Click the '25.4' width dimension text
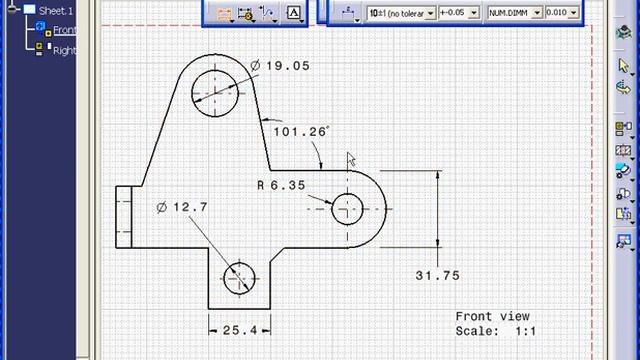 tap(240, 330)
